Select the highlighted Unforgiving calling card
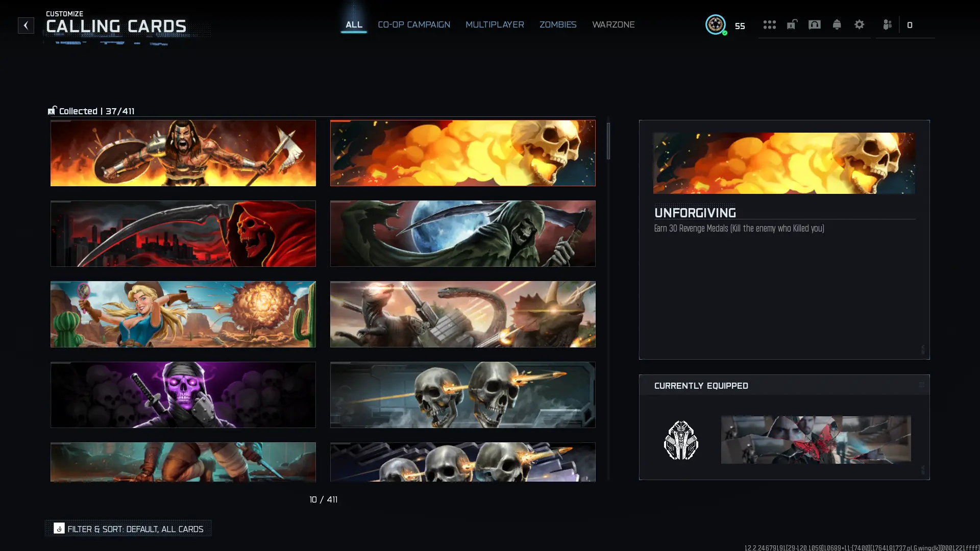The width and height of the screenshot is (980, 551). (x=462, y=153)
